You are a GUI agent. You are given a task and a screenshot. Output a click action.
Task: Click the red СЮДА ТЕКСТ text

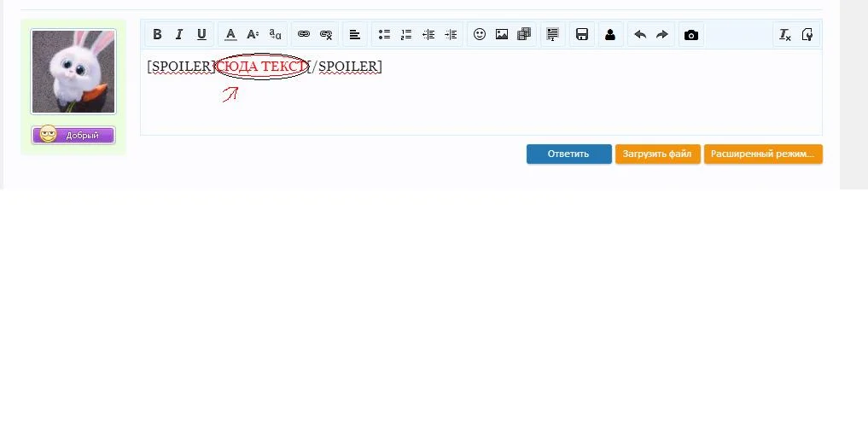point(261,67)
